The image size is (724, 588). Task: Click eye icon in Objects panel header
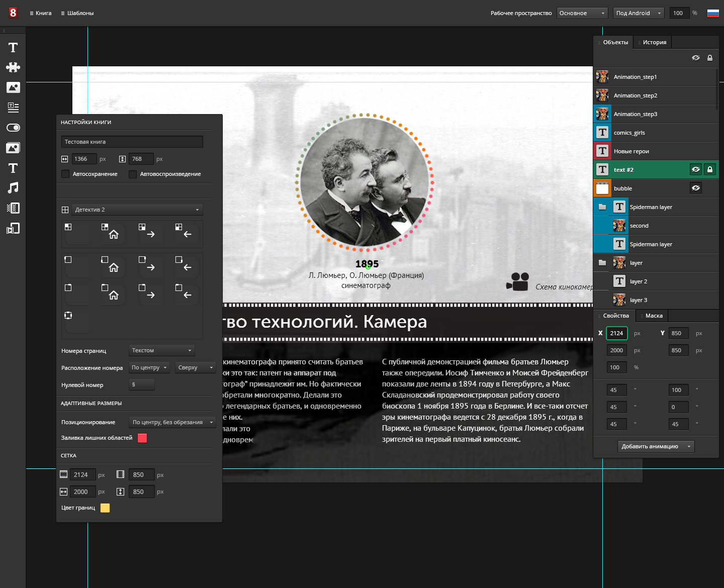pos(696,58)
